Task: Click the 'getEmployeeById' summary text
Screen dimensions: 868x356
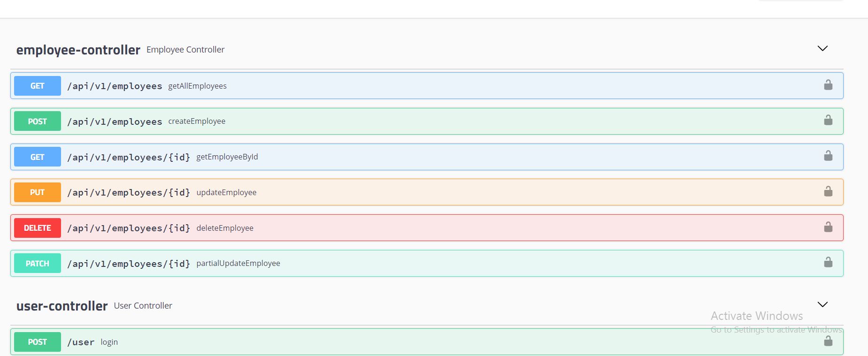Action: [227, 157]
